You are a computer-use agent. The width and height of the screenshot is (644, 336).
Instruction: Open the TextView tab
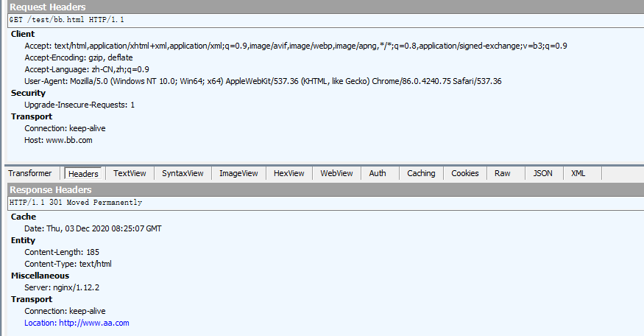tap(130, 174)
